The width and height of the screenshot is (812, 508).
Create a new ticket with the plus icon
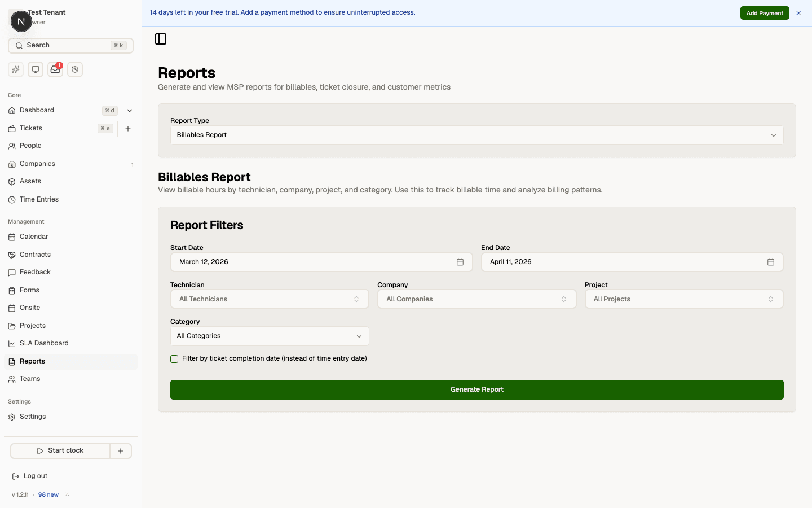[x=128, y=129]
